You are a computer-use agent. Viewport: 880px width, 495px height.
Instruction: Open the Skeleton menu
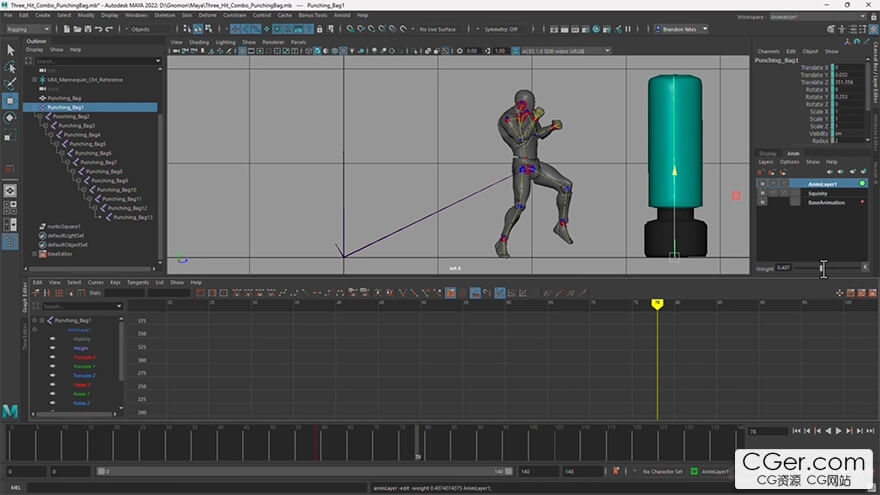tap(165, 15)
